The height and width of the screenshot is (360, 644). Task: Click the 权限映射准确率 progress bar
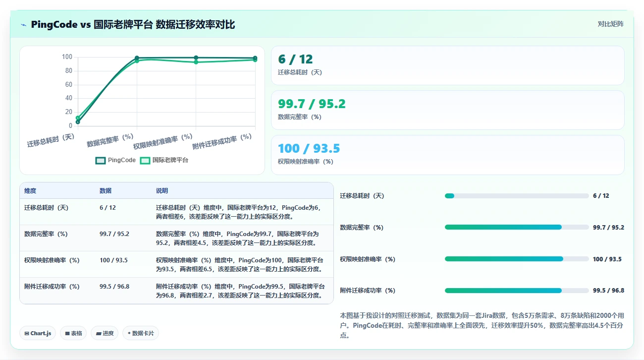point(517,259)
